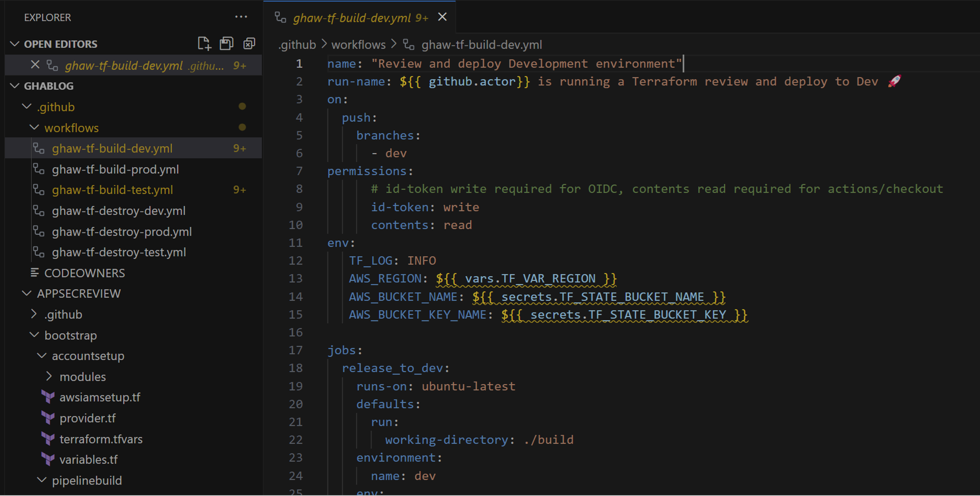Select ghaw-tf-build-prod.yml in the file tree

[x=116, y=169]
